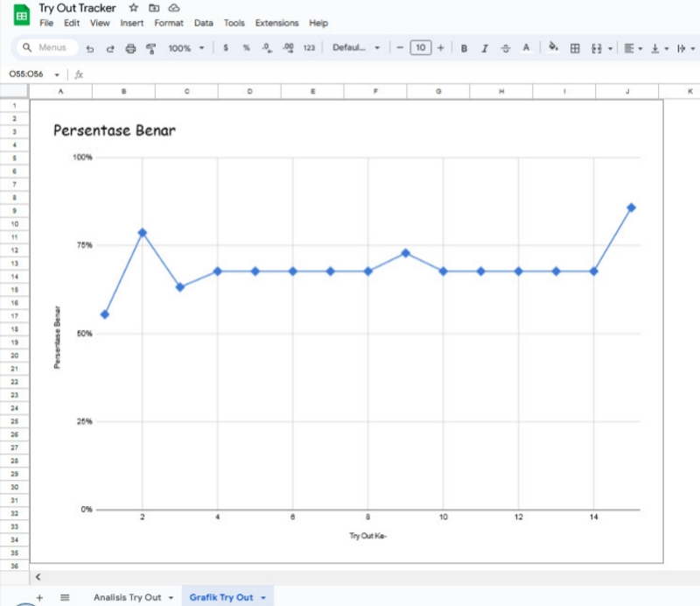Viewport: 700px width, 606px height.
Task: Open more number formats (123)
Action: [309, 48]
